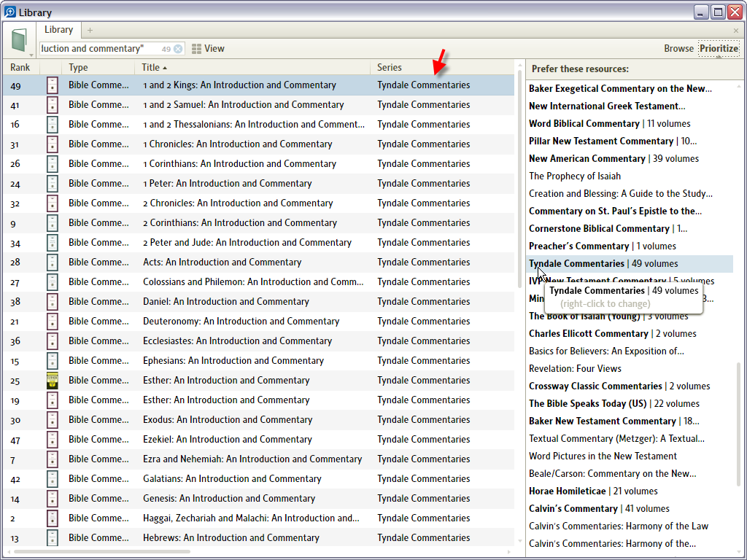Click the cover icon for Daniel row
Screen dimensions: 747x560
pos(52,302)
